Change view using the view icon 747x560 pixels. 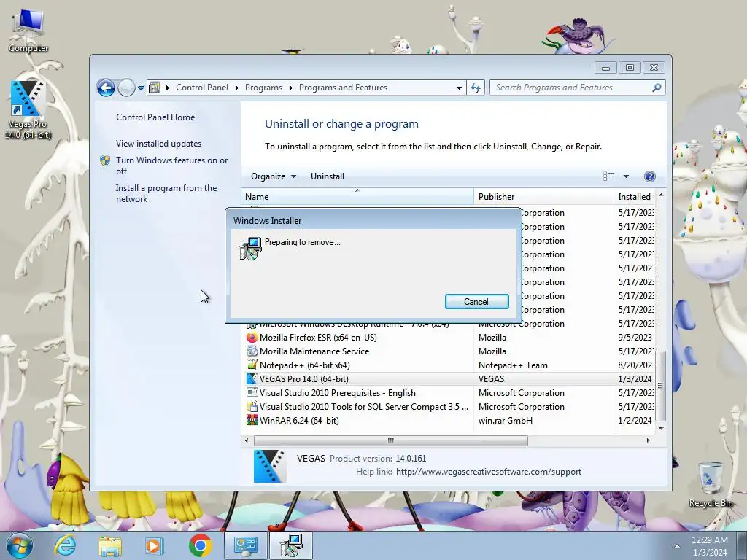[609, 176]
